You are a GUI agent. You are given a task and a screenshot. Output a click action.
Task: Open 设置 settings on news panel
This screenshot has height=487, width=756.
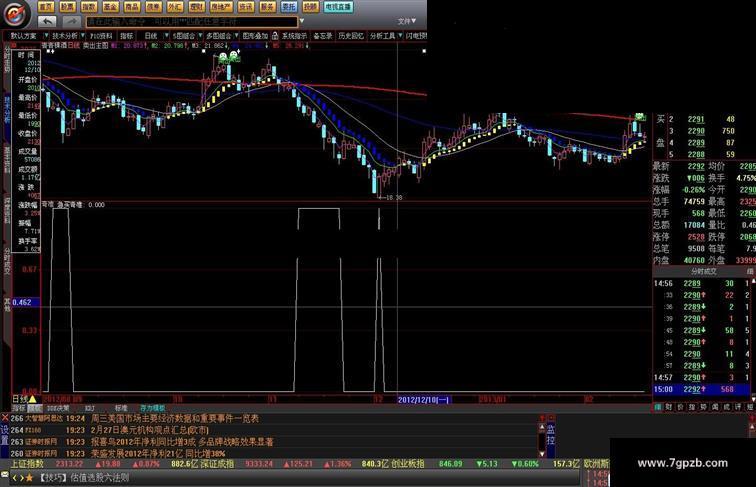pyautogui.click(x=5, y=435)
